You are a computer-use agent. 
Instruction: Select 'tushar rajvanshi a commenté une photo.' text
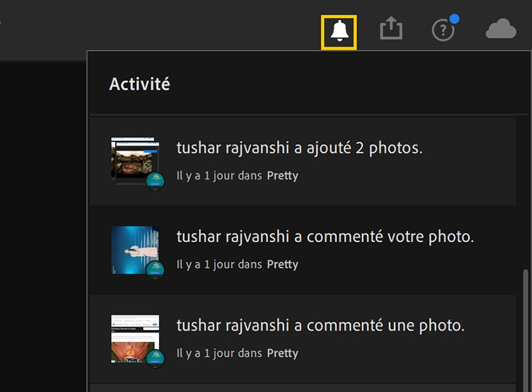[x=320, y=325]
